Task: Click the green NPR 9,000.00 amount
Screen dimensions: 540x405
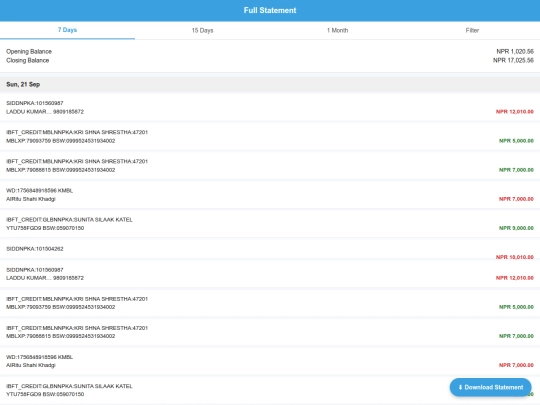Action: [516, 228]
